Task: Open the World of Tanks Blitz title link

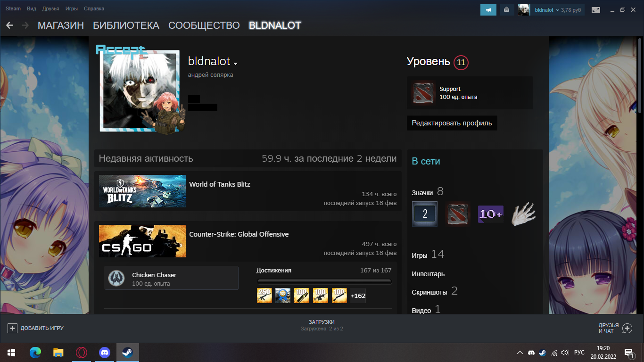Action: click(220, 184)
